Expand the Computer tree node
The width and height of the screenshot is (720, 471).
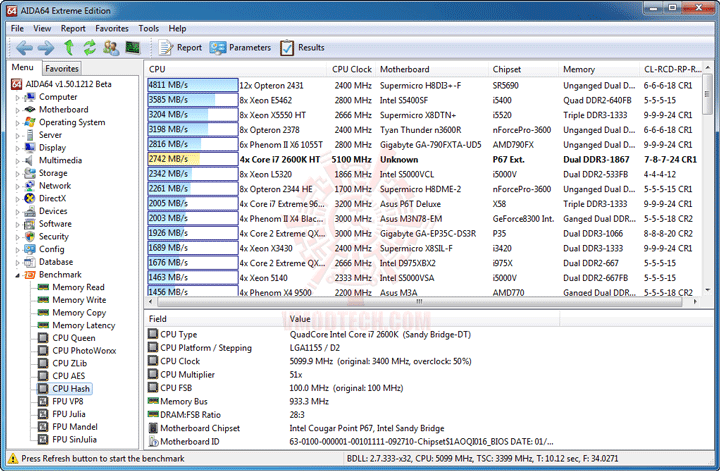[17, 97]
